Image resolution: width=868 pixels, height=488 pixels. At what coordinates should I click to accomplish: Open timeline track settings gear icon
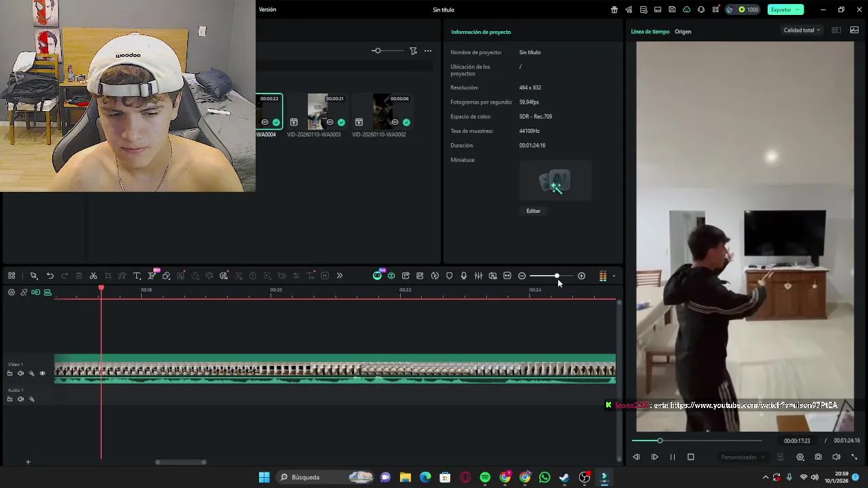pos(12,292)
